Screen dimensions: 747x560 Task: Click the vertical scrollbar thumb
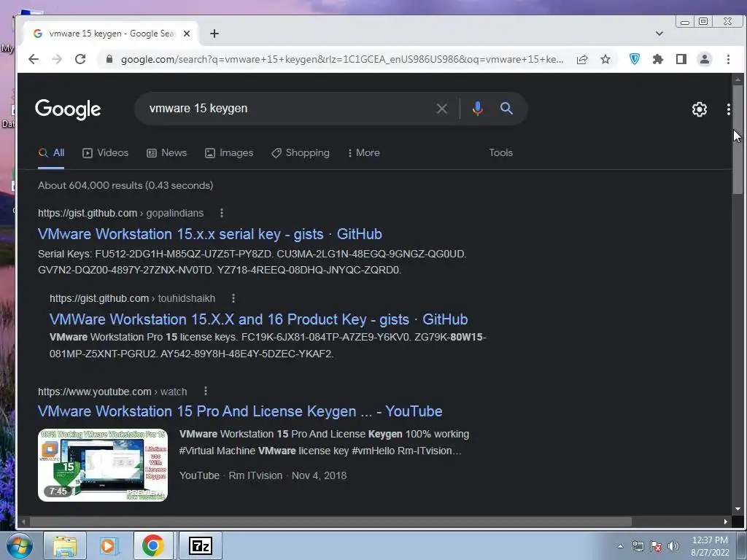[738, 139]
